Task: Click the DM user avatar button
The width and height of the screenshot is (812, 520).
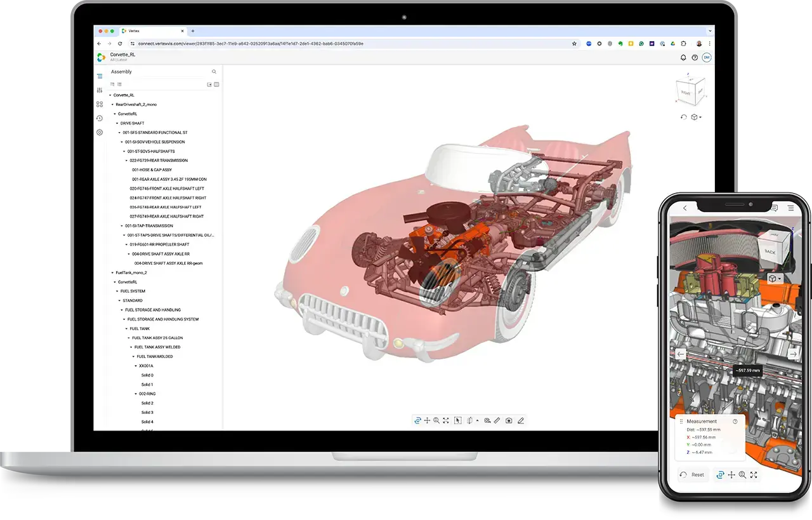Action: point(706,57)
